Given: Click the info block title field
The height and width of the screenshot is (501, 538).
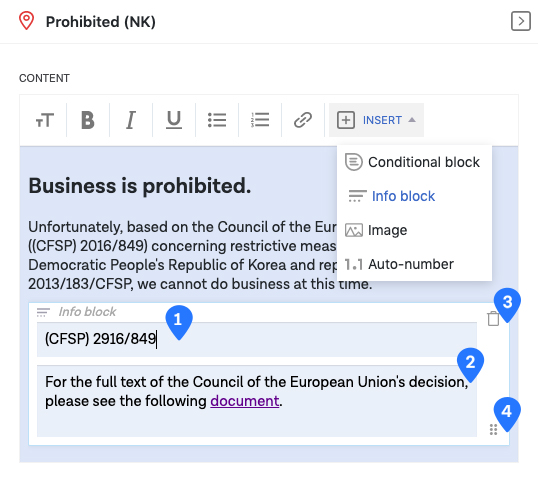Looking at the screenshot, I should click(x=257, y=339).
